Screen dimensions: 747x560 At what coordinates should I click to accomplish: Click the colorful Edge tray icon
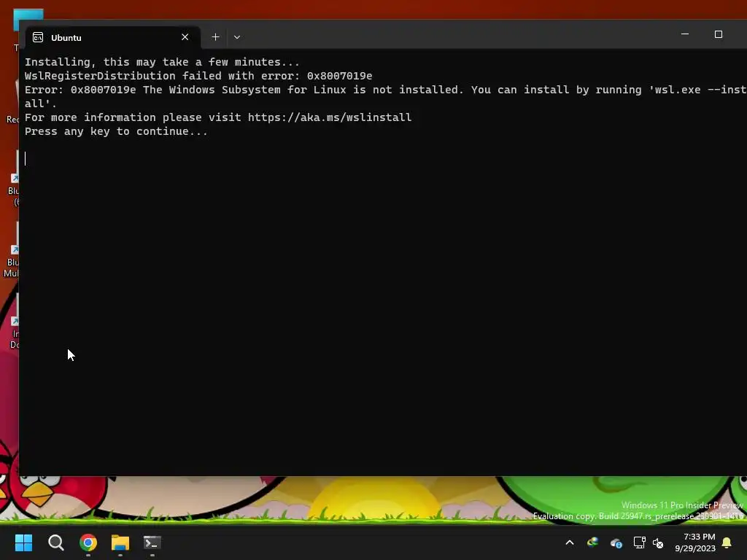(592, 542)
